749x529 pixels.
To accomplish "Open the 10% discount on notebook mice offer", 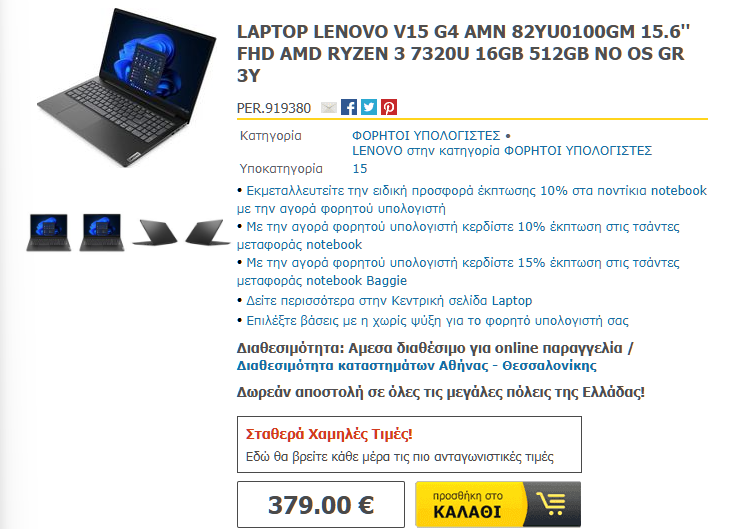I will (x=472, y=199).
